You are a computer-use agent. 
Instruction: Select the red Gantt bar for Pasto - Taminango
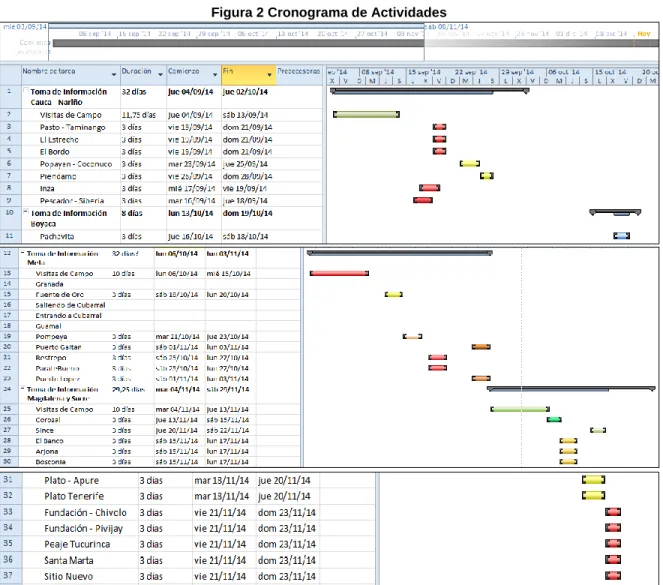pos(439,127)
